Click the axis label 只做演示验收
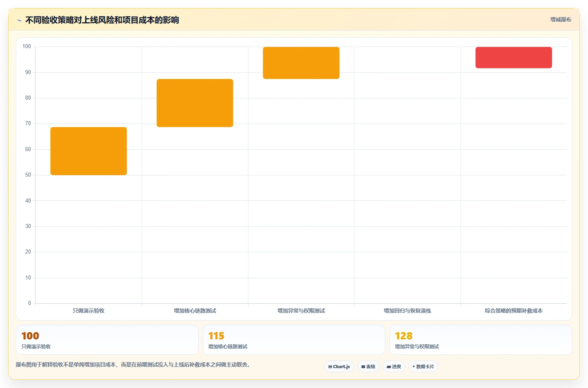Screen dimensions: 588x388 [x=89, y=311]
